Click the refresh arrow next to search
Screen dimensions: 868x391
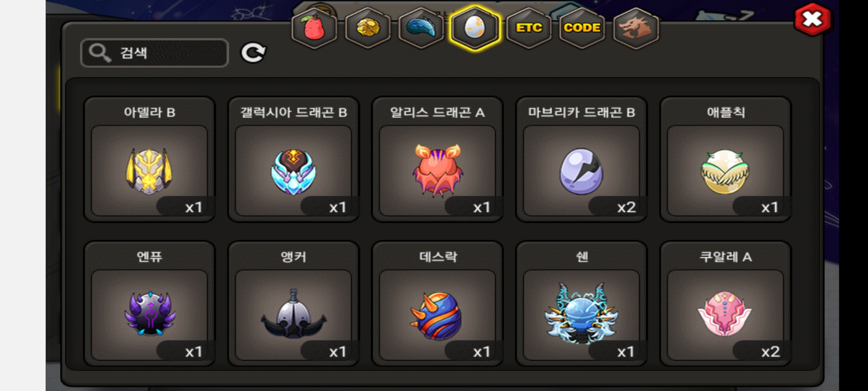click(x=254, y=53)
